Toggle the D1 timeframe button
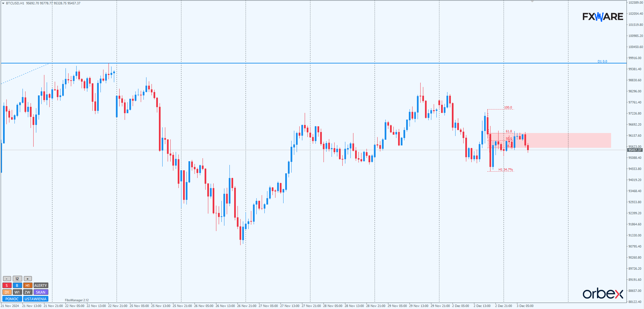Image resolution: width=644 pixels, height=309 pixels. coord(7,292)
